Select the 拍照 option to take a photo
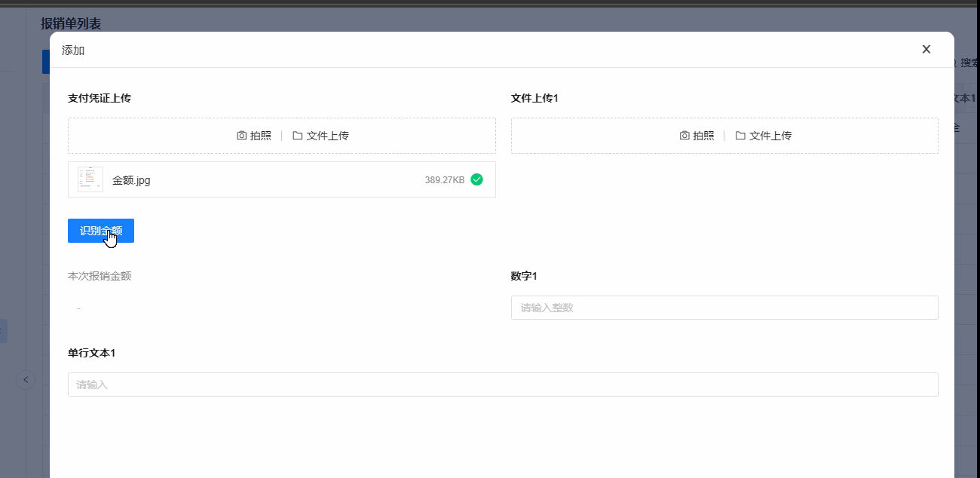Screen dimensions: 980x478 click(x=249, y=136)
